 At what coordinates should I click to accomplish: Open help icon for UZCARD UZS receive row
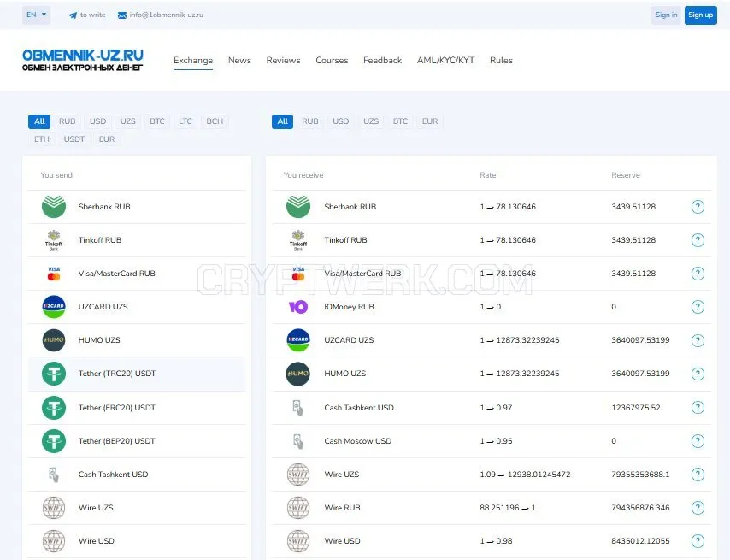coord(698,340)
